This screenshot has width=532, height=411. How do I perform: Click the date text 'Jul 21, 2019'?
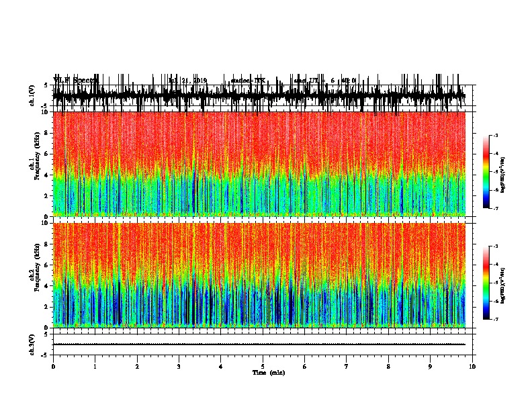pos(187,81)
